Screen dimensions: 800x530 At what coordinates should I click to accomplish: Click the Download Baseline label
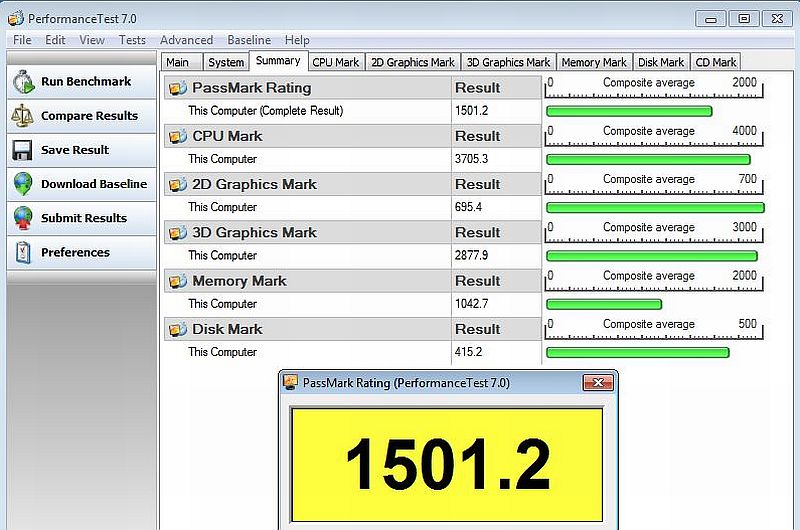pyautogui.click(x=94, y=184)
